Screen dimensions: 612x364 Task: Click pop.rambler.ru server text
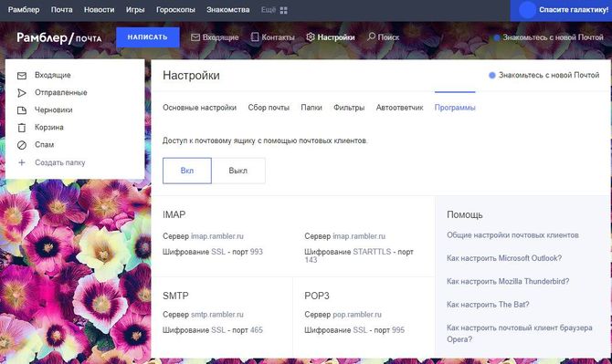357,315
